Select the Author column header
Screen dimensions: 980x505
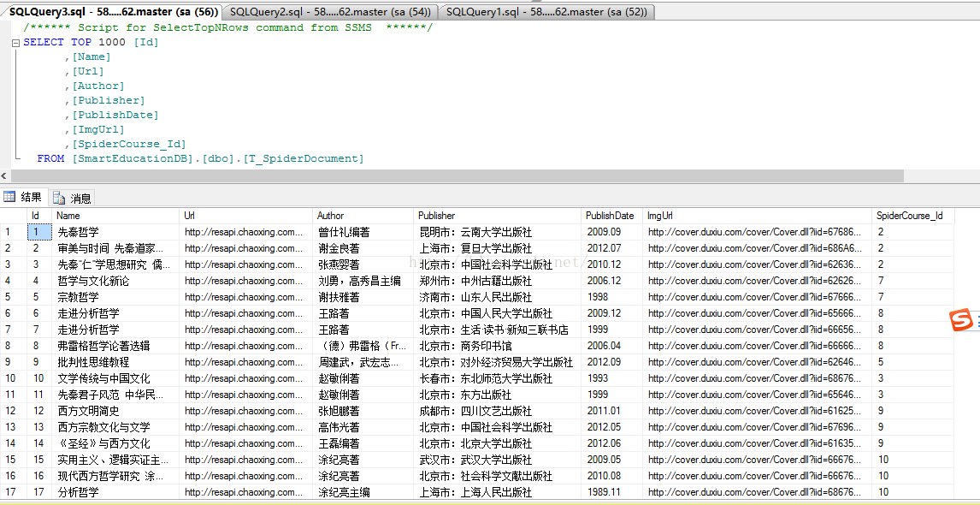click(363, 215)
